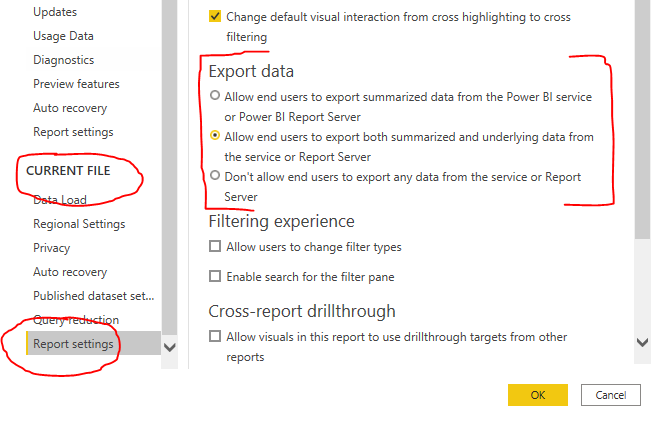Open Query reduction options
Viewport: 667px width, 429px height.
[x=76, y=320]
